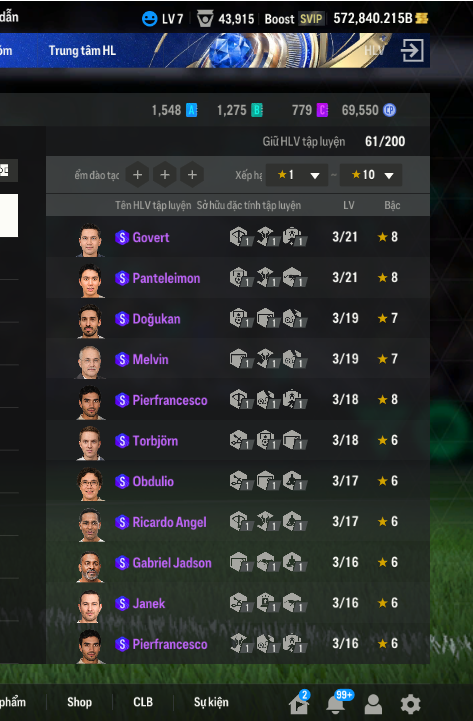Image resolution: width=473 pixels, height=721 pixels.
Task: Expand the minimum star rank dropdown
Action: pyautogui.click(x=297, y=175)
